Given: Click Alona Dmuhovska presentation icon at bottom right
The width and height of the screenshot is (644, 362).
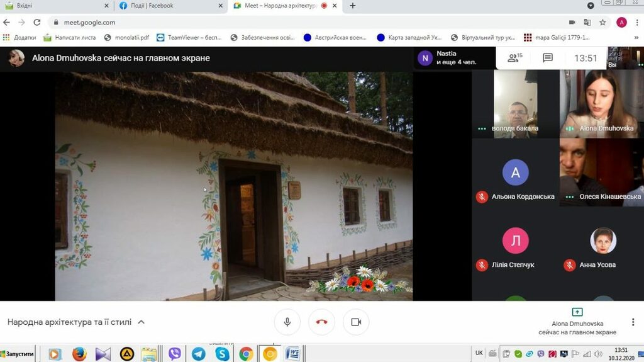Looking at the screenshot, I should point(577,312).
